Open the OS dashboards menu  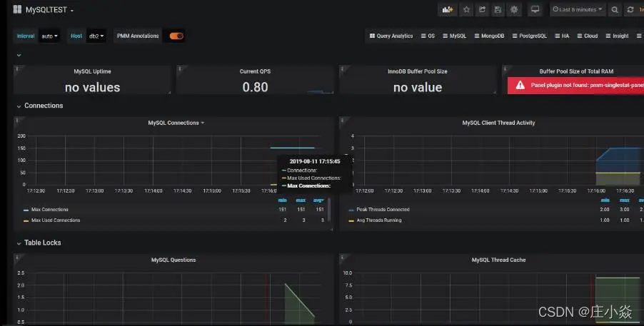click(428, 36)
